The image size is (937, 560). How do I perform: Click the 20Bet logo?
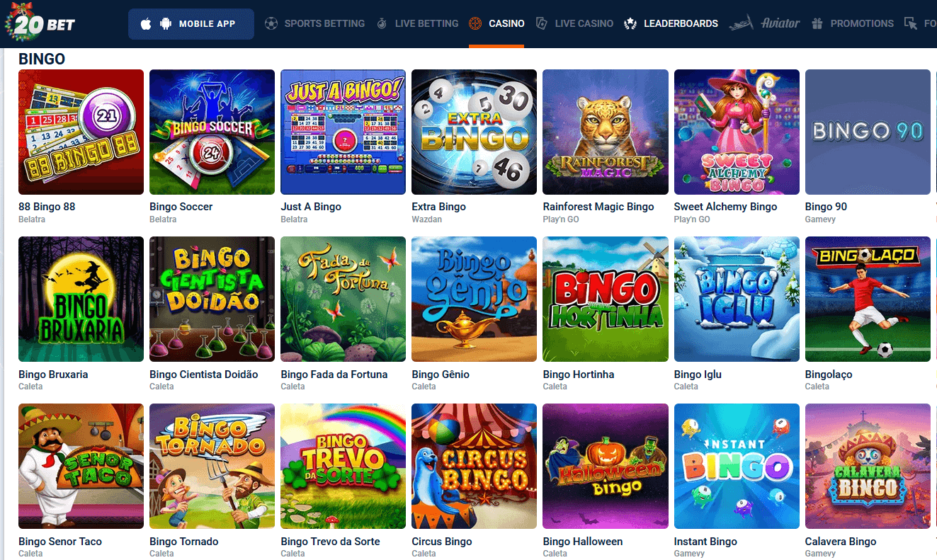[40, 23]
